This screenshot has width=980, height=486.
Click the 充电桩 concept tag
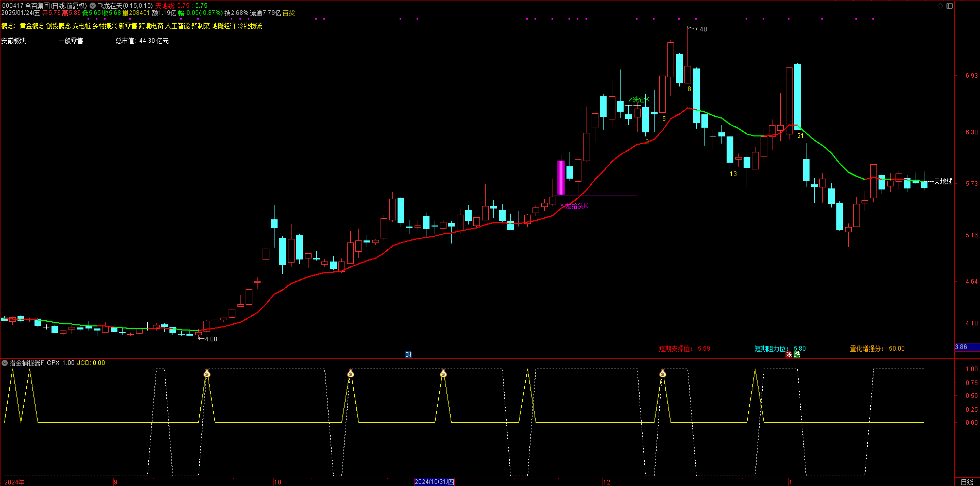(81, 26)
